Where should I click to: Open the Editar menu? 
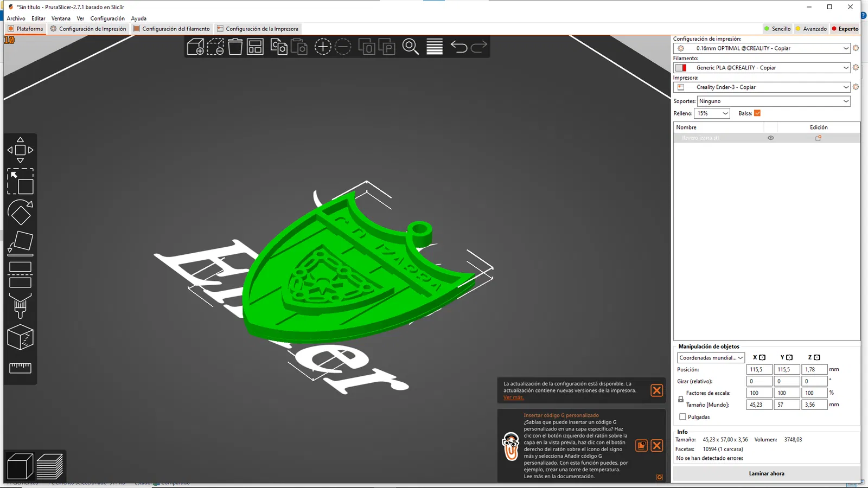pyautogui.click(x=38, y=18)
